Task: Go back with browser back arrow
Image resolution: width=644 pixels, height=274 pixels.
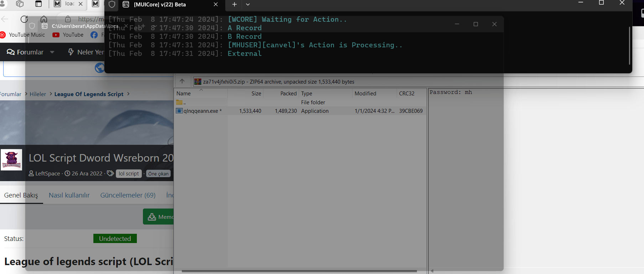Action: click(x=5, y=19)
